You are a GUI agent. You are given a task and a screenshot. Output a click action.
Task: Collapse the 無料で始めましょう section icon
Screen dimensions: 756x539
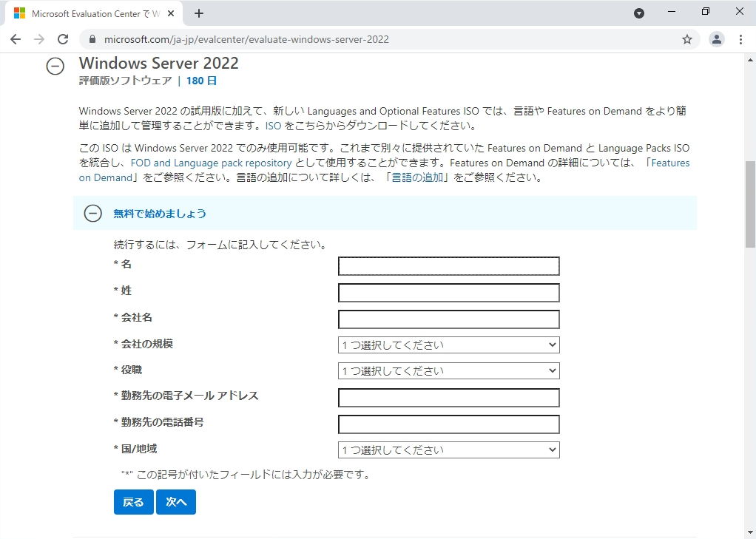point(92,213)
